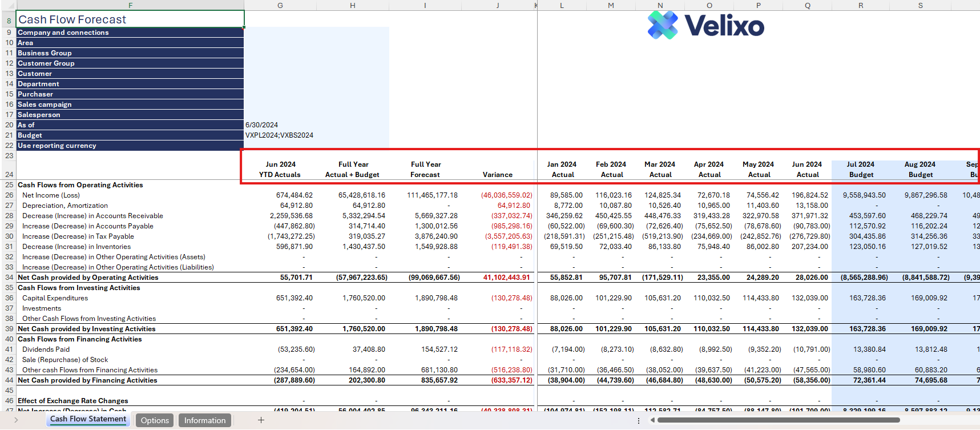
Task: Click the Velixo logo image
Action: [705, 26]
